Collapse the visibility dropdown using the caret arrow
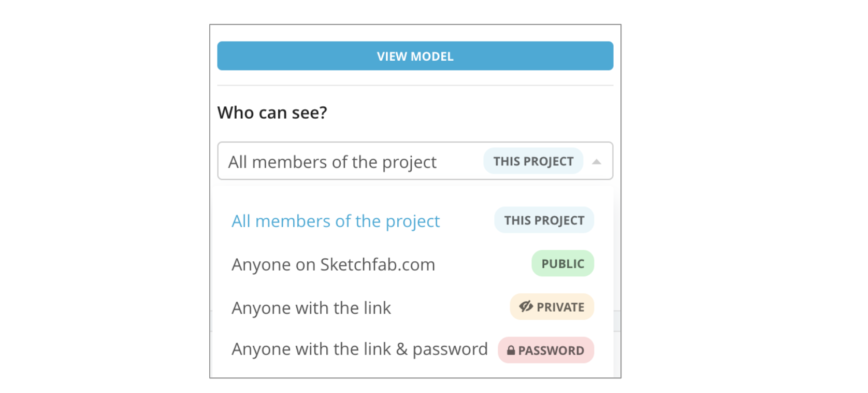Screen dimensions: 868x393 597,162
